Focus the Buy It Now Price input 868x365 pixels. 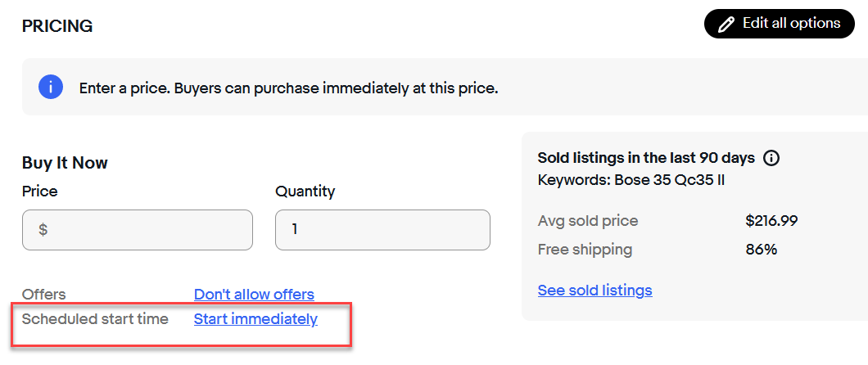click(147, 230)
